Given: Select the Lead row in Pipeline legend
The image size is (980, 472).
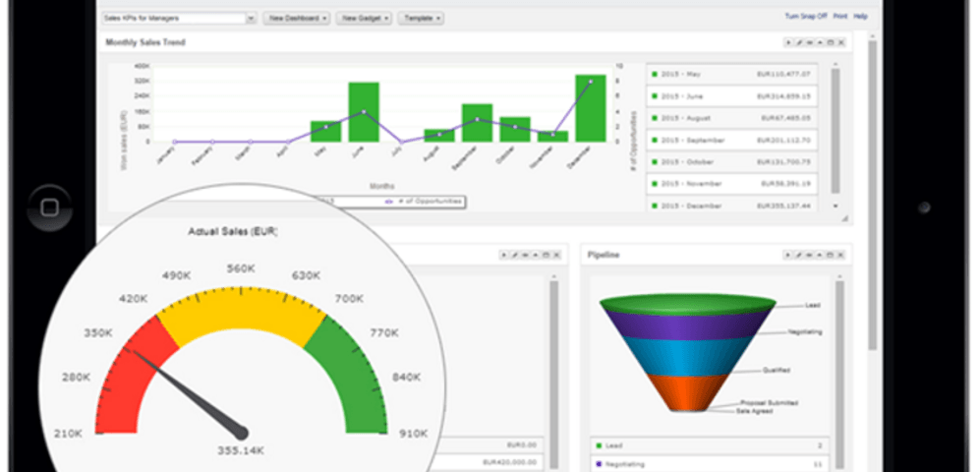Looking at the screenshot, I should click(710, 445).
